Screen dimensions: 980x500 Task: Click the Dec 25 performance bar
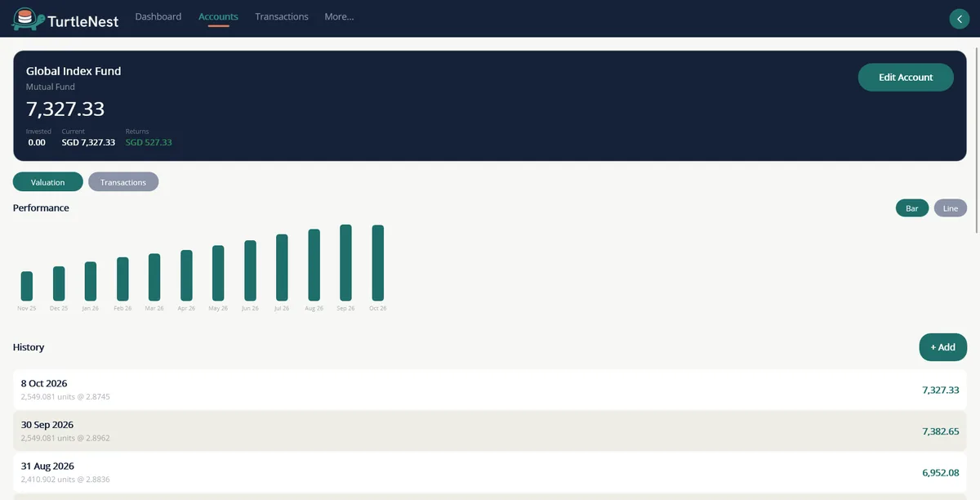[59, 283]
